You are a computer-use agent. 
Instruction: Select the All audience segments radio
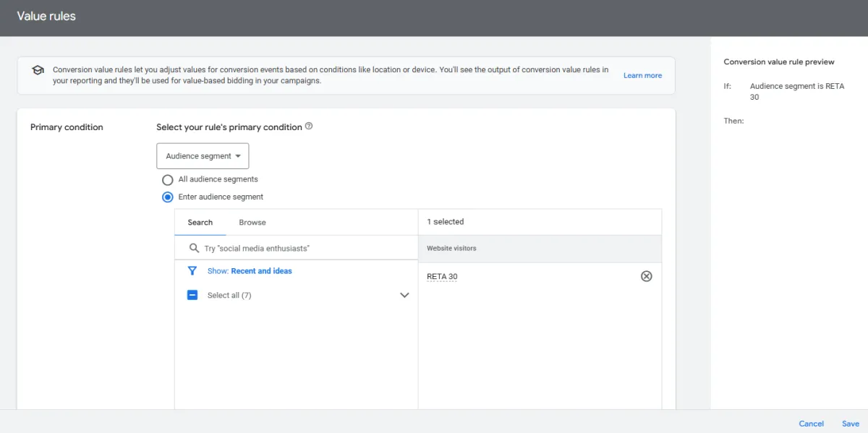click(x=168, y=179)
